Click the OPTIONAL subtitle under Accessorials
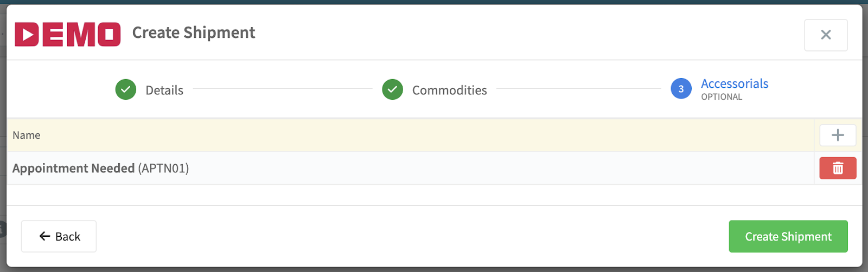The height and width of the screenshot is (272, 868). click(722, 97)
